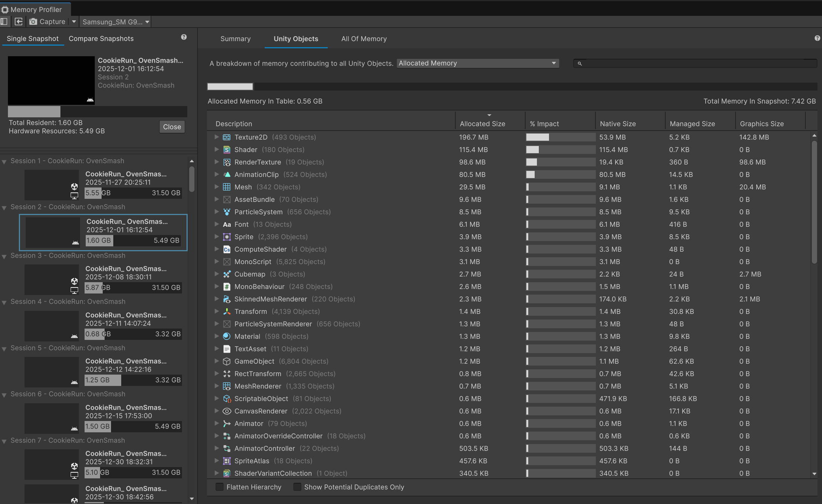Click the ComputeShader type icon
The width and height of the screenshot is (822, 504).
(227, 249)
